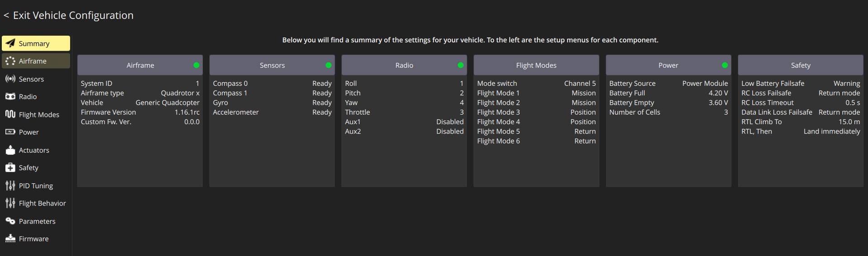Exit Vehicle Configuration
The width and height of the screenshot is (868, 256).
coord(69,15)
